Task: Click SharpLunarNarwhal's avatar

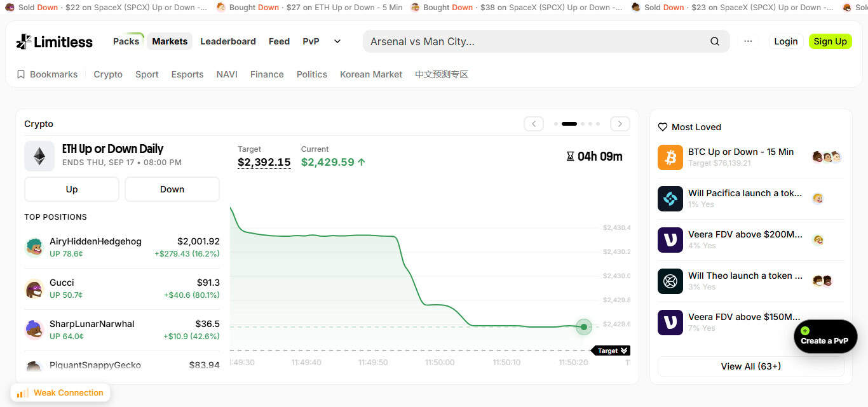Action: [x=34, y=330]
